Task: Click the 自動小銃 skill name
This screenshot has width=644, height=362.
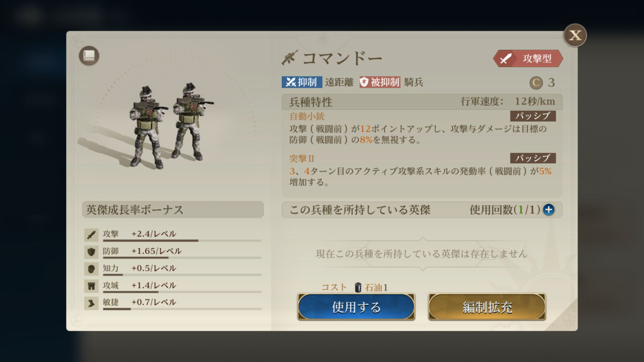Action: 307,116
